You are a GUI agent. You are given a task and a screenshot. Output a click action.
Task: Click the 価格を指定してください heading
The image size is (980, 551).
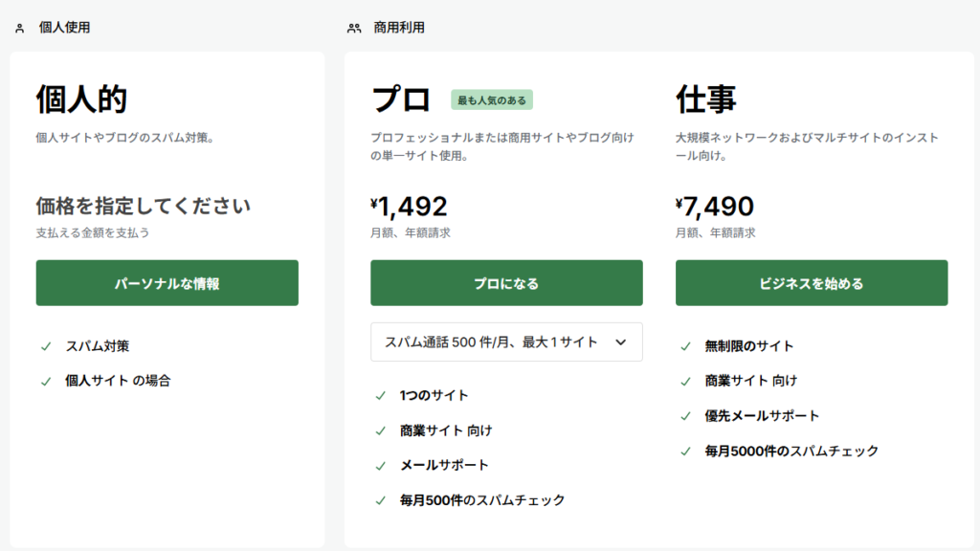point(143,206)
